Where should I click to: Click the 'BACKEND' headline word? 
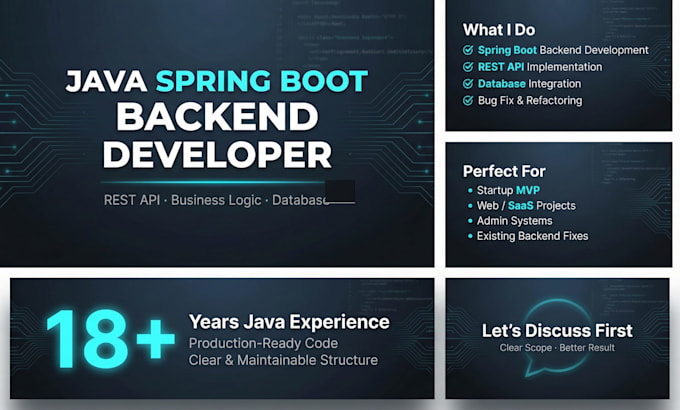217,117
